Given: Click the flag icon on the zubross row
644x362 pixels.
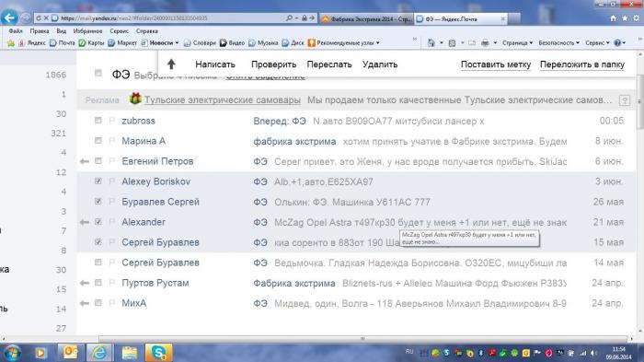Looking at the screenshot, I should tap(111, 121).
